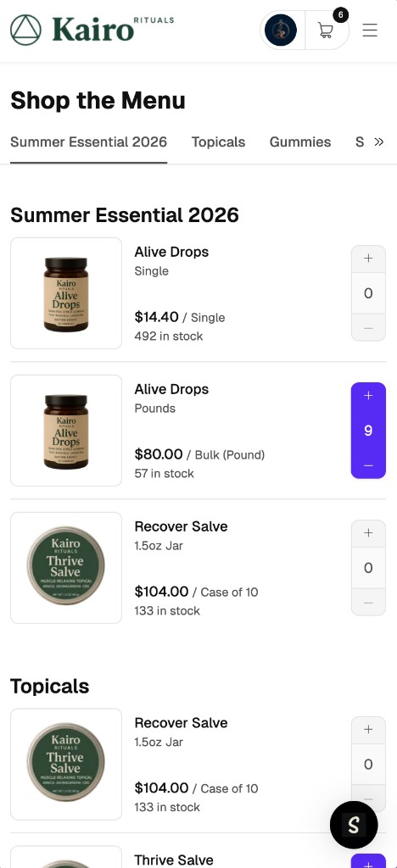Increase Recover Salve quantity under Topicals
The width and height of the screenshot is (397, 868).
click(x=368, y=730)
